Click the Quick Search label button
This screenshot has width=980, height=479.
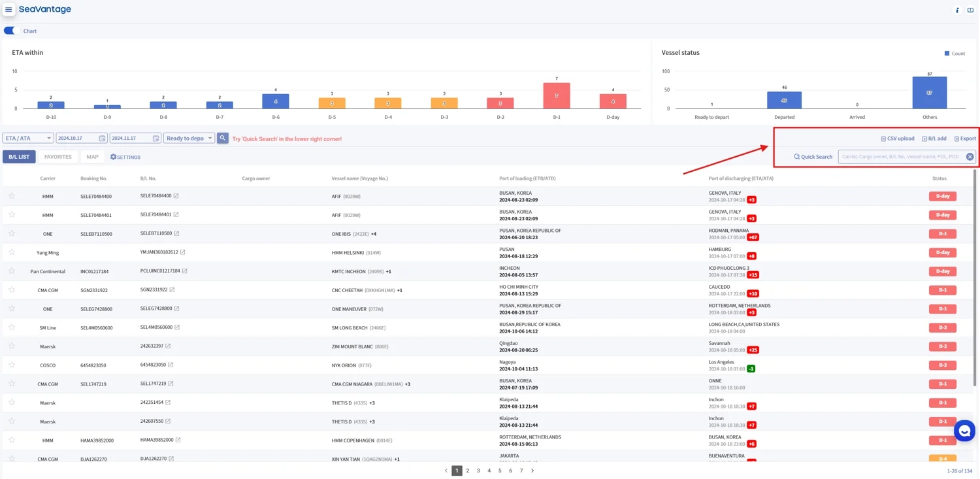[x=813, y=157]
